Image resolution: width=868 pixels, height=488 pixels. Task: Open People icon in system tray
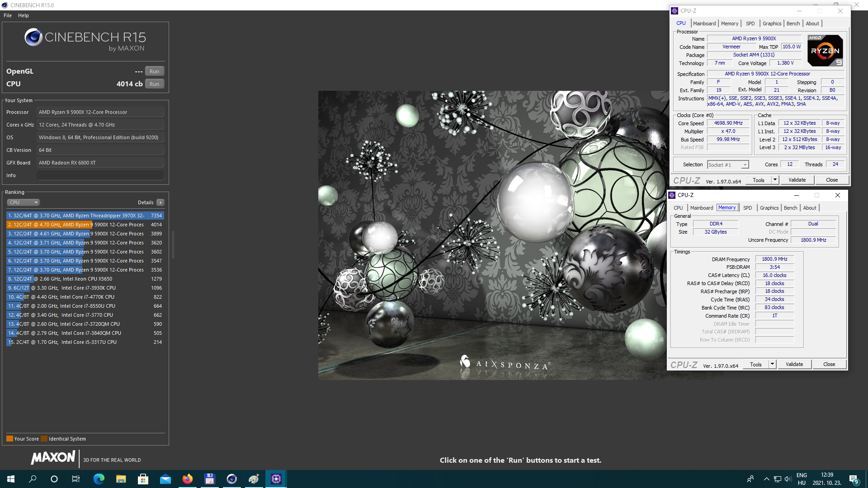coord(750,479)
